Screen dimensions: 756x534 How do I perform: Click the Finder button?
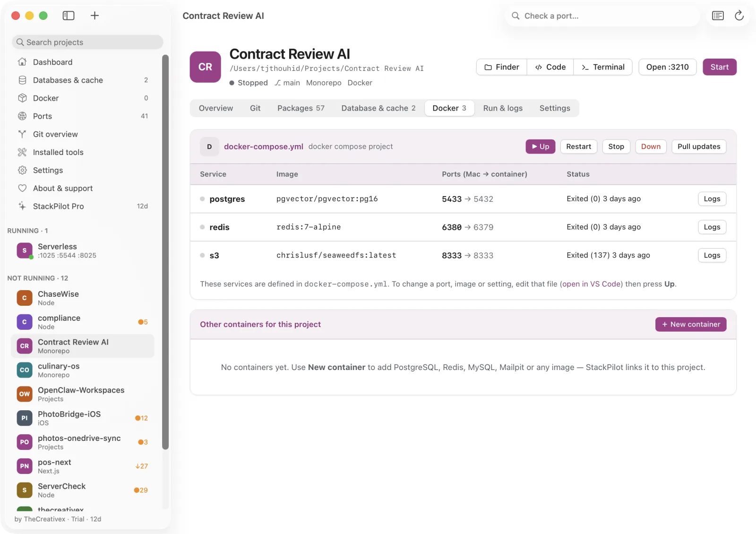pos(502,67)
